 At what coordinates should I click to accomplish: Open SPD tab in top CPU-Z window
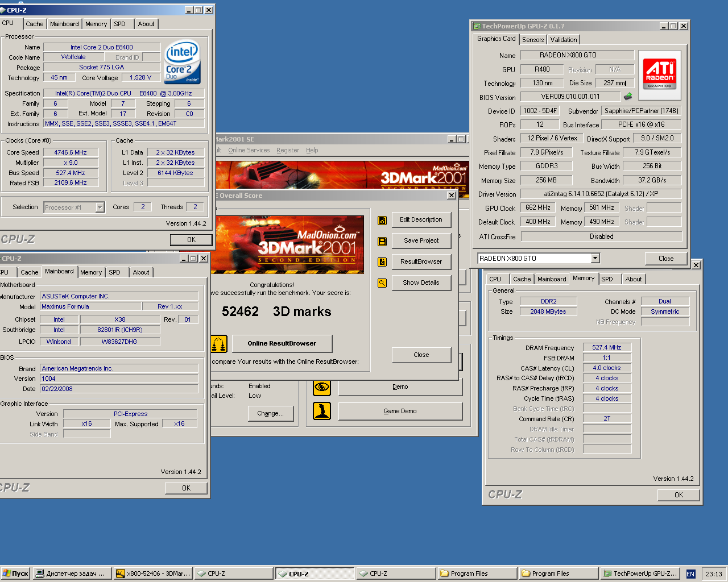(x=119, y=24)
